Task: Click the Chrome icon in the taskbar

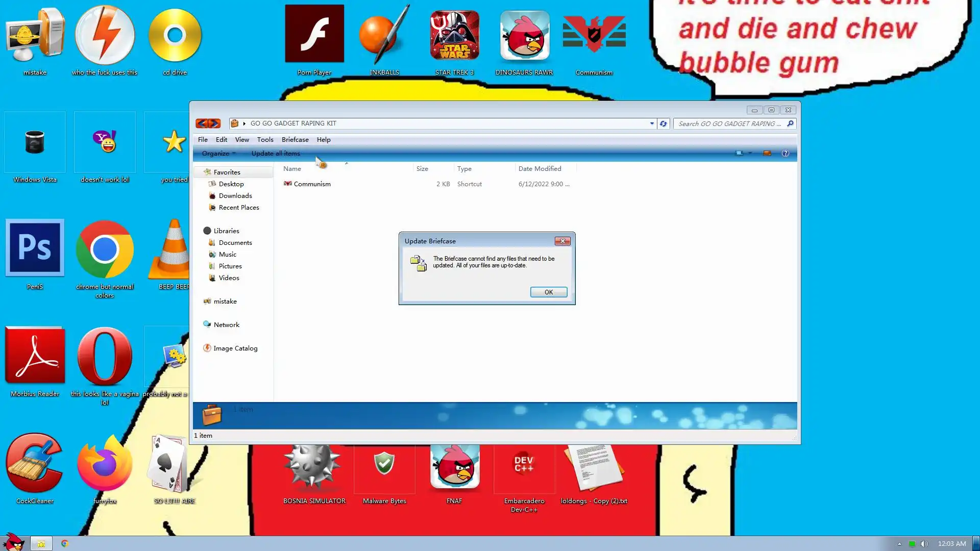Action: [x=65, y=543]
